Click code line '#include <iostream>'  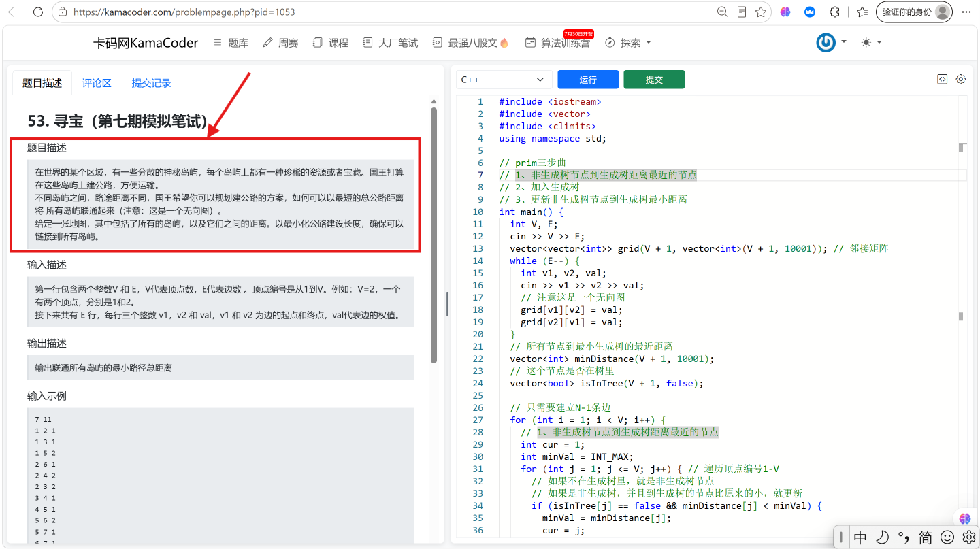point(550,101)
